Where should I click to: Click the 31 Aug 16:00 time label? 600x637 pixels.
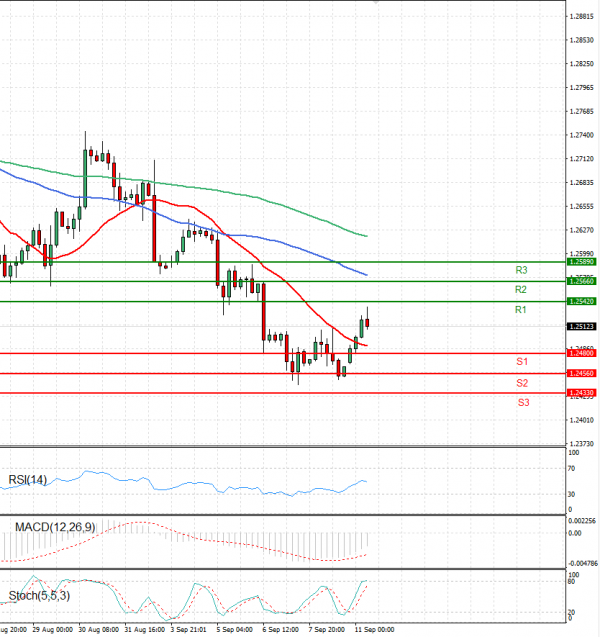[x=145, y=630]
